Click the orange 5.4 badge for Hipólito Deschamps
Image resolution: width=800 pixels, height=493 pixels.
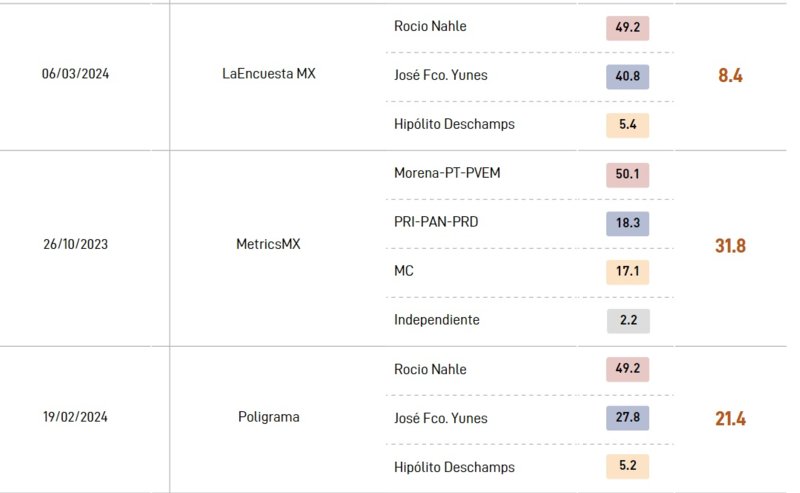coord(628,125)
